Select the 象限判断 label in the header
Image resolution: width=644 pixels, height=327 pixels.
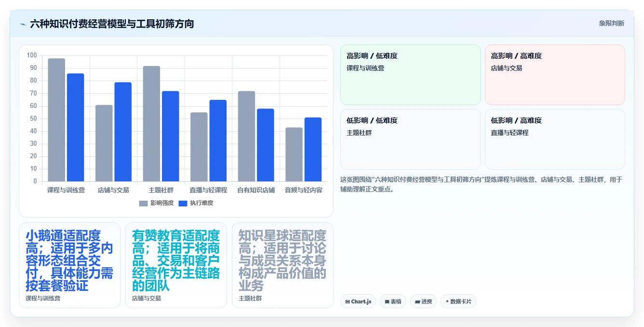611,23
